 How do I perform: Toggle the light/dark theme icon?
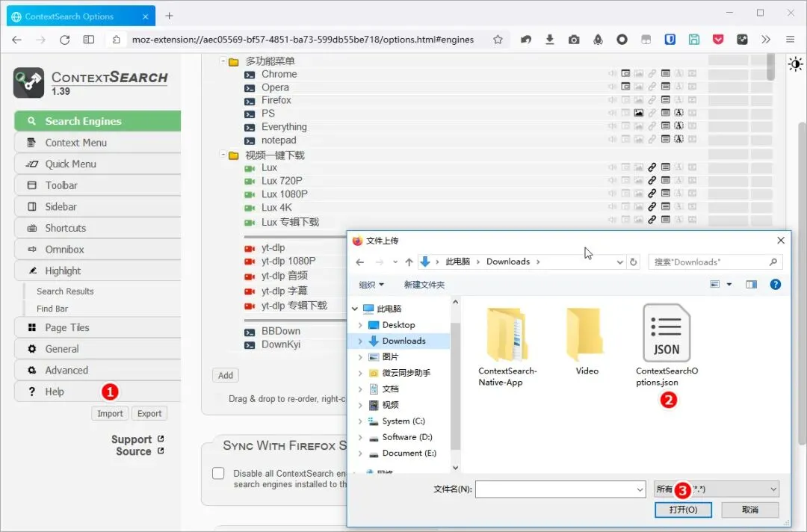796,64
